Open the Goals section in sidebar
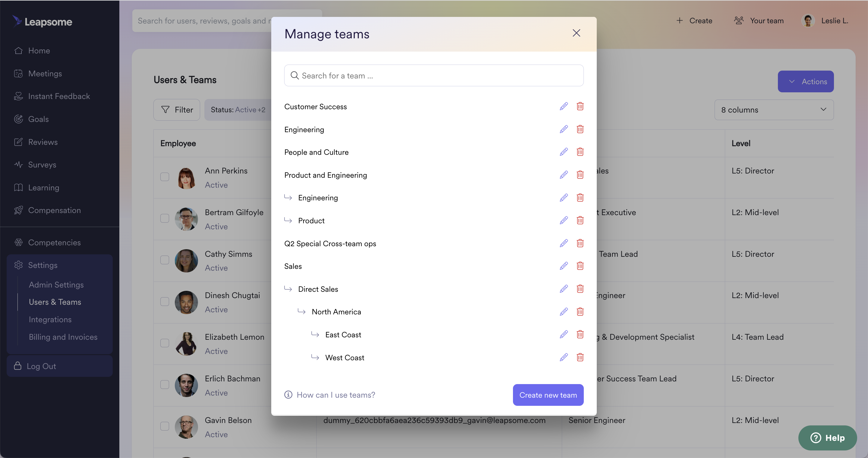Screen dimensions: 868x458 pyautogui.click(x=39, y=119)
